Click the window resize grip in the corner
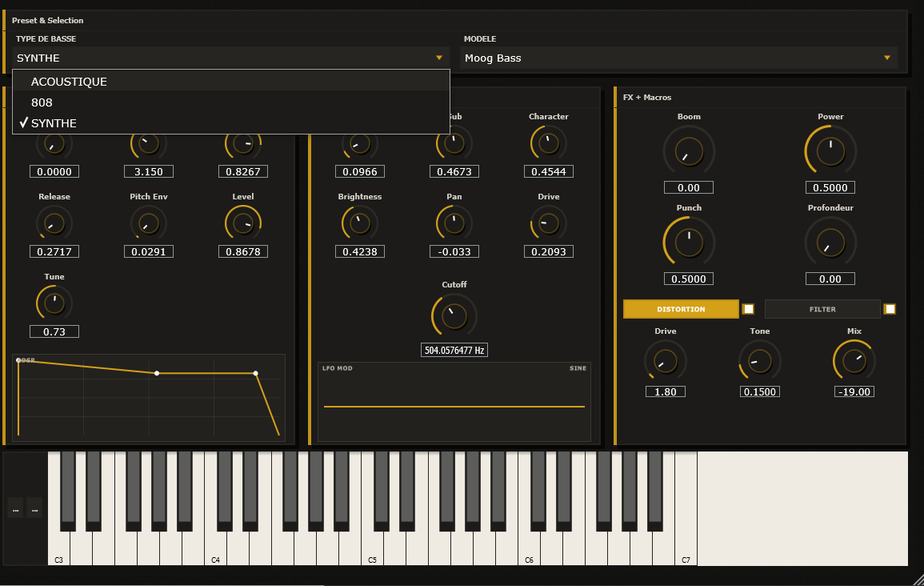This screenshot has width=924, height=586. coord(916,578)
